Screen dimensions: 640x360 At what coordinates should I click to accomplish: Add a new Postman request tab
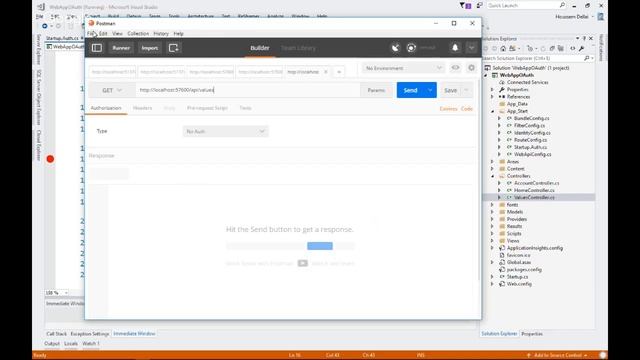[339, 72]
